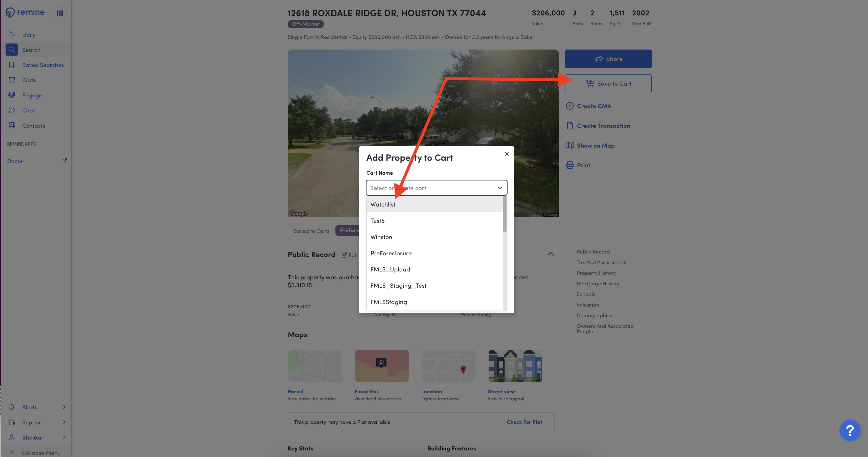The height and width of the screenshot is (457, 868).
Task: Open the Flood Risk map thumbnail
Action: coord(381,366)
